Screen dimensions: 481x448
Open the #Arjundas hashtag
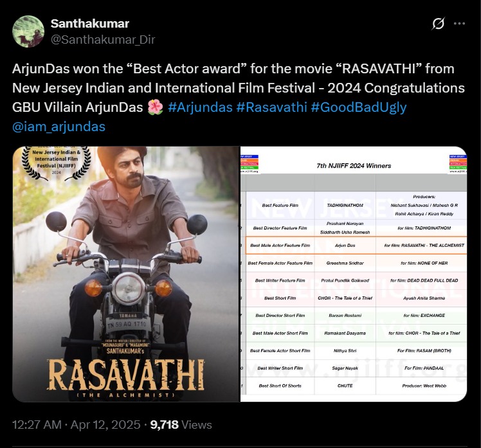[201, 107]
